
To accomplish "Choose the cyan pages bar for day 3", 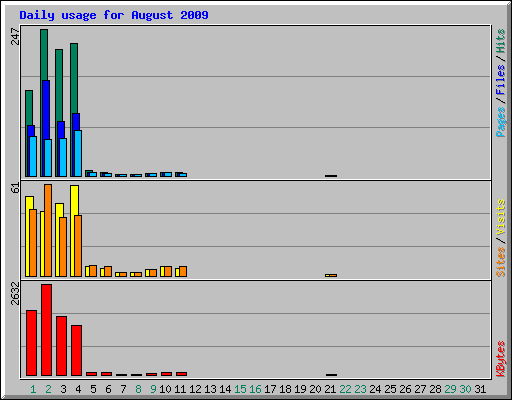I will pos(63,157).
